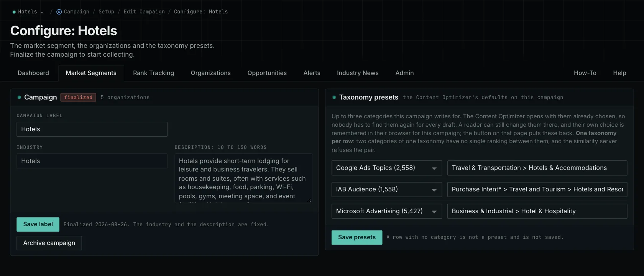Screen dimensions: 644x276
Task: Grab the description textarea resize handle
Action: (x=309, y=200)
